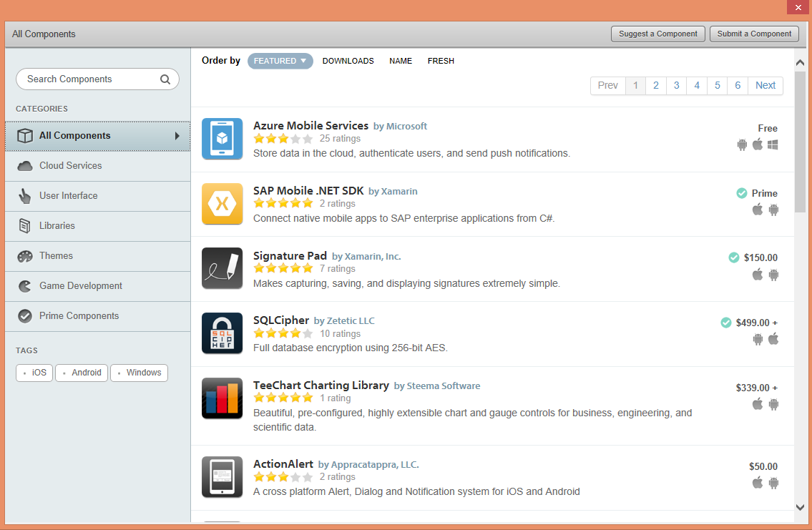The width and height of the screenshot is (812, 530).
Task: Click the star rating of ActionAlert
Action: pyautogui.click(x=283, y=476)
